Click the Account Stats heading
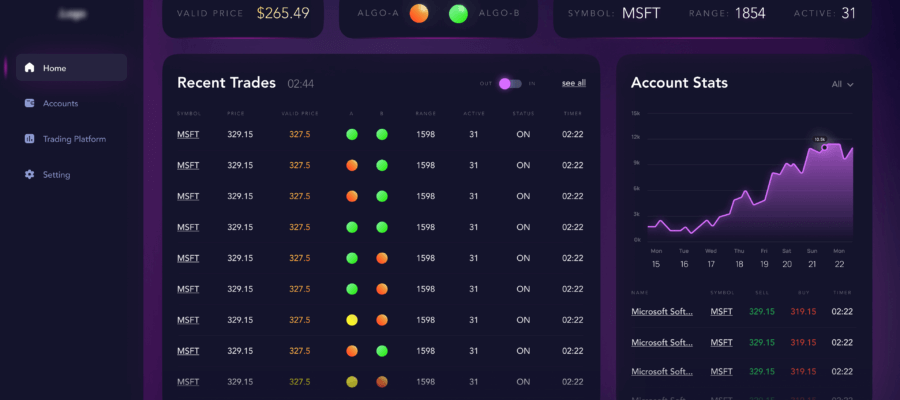Image resolution: width=900 pixels, height=400 pixels. [x=679, y=83]
